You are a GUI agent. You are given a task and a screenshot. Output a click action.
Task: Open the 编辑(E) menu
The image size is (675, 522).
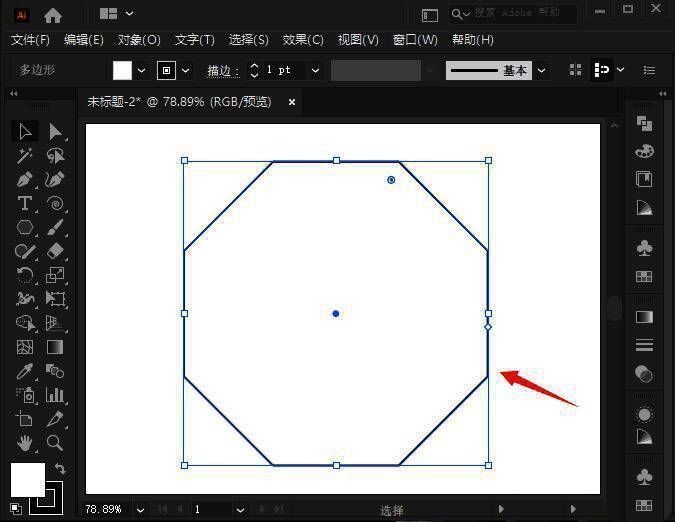(84, 40)
